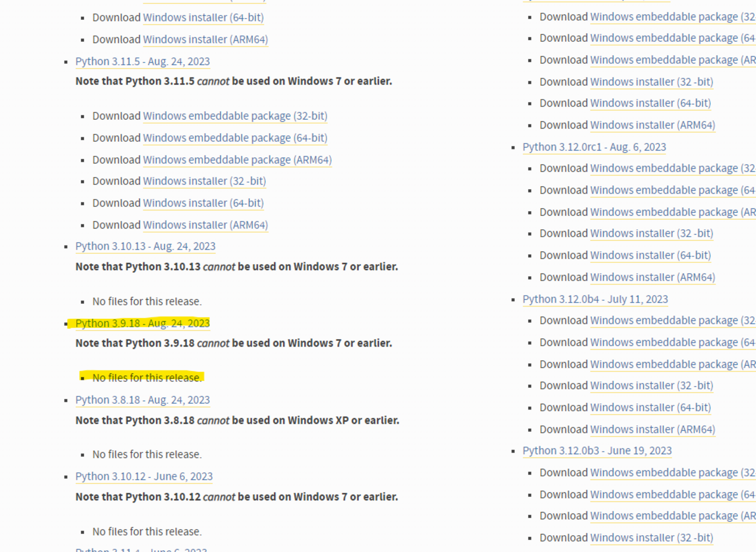Open the Python 3.10.13 - Aug. 24, 2023 link
756x552 pixels.
[145, 247]
